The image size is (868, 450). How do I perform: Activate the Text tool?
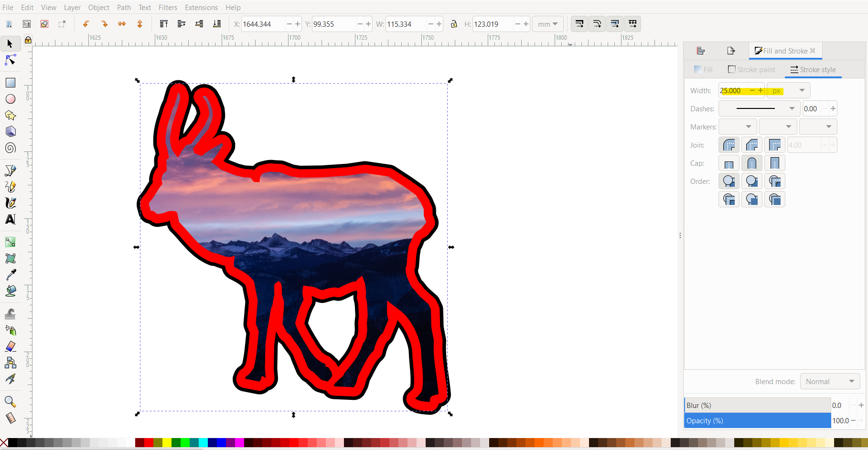point(10,219)
